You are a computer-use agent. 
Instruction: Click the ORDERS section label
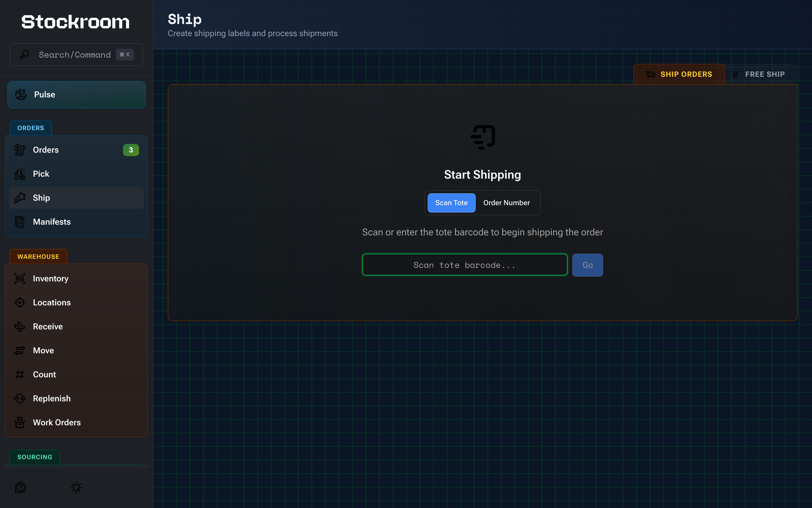pos(30,128)
